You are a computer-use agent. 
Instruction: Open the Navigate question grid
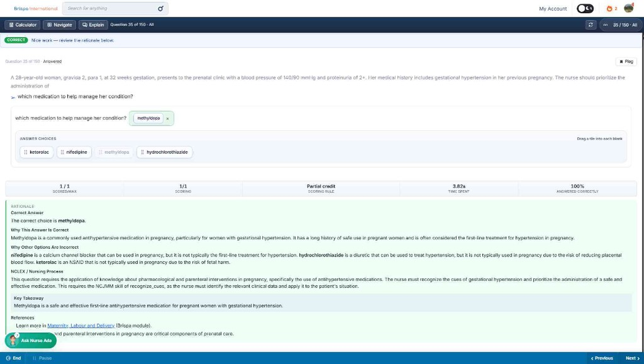pos(59,25)
